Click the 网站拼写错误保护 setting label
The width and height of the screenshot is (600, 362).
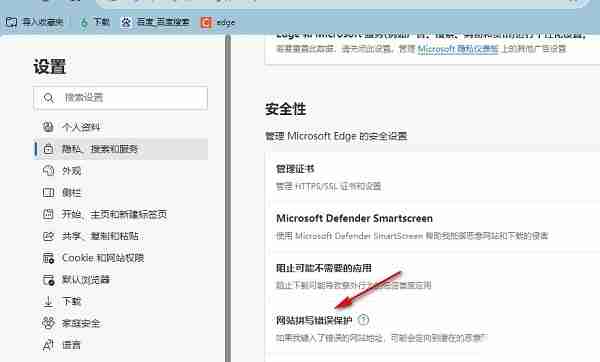pos(314,320)
